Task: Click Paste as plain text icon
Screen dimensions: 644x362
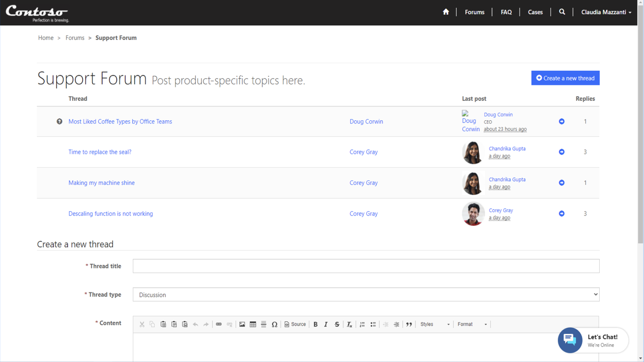Action: pos(174,324)
